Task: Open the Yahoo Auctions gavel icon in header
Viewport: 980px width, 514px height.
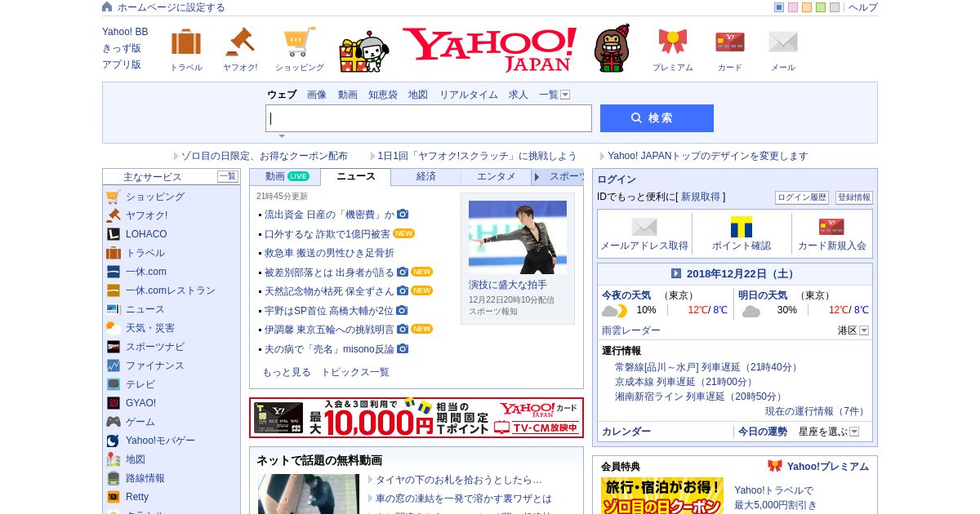Action: [x=240, y=42]
